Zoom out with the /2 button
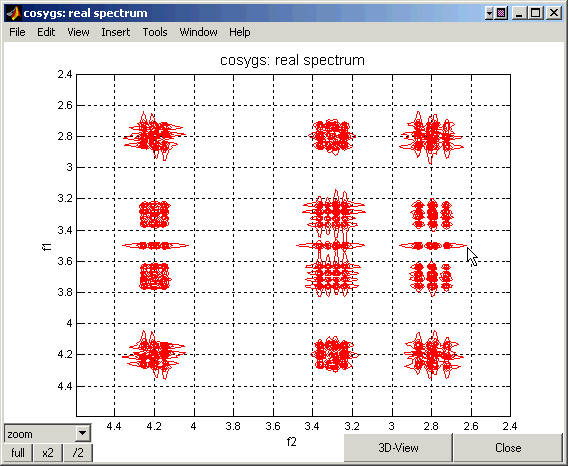Viewport: 568px width, 466px height. tap(78, 453)
